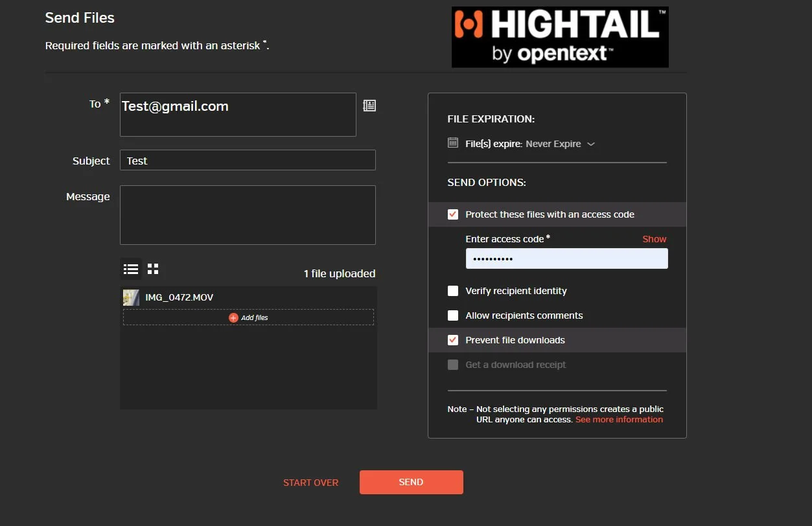Click the 1 file uploaded text

[x=340, y=273]
